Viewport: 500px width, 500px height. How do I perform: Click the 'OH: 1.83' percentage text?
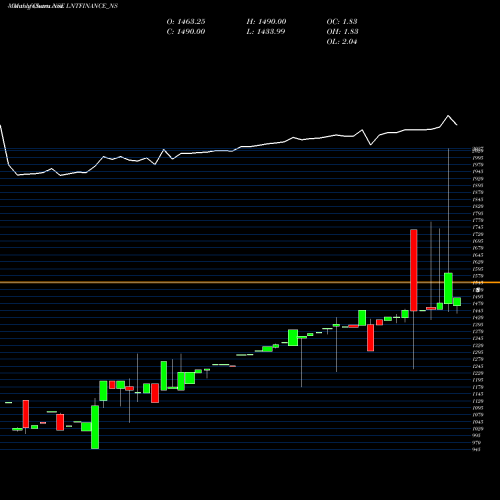coord(342,32)
